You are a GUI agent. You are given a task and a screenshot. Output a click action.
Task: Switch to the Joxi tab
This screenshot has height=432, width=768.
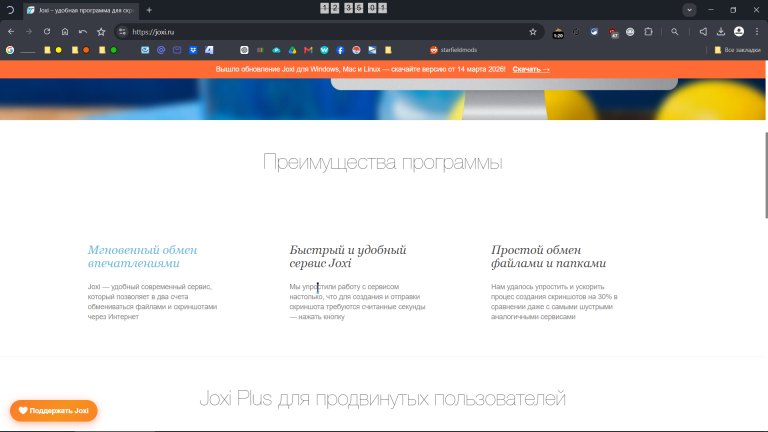click(x=81, y=10)
